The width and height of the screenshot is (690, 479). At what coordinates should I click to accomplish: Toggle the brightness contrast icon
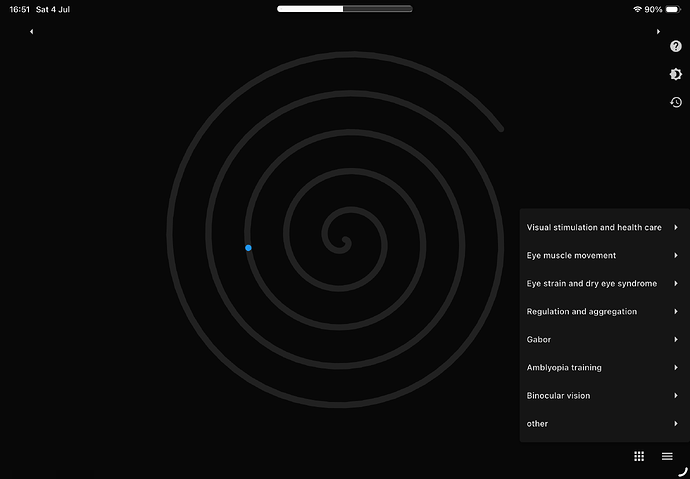(x=675, y=74)
